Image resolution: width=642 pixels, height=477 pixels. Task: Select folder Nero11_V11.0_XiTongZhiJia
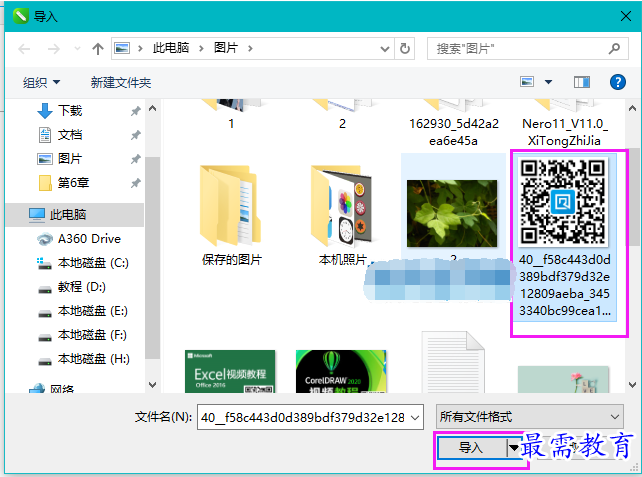(x=565, y=123)
